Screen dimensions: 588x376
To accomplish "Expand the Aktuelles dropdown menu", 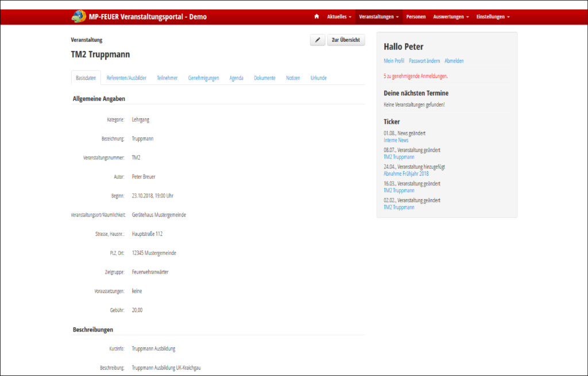I will [x=339, y=17].
